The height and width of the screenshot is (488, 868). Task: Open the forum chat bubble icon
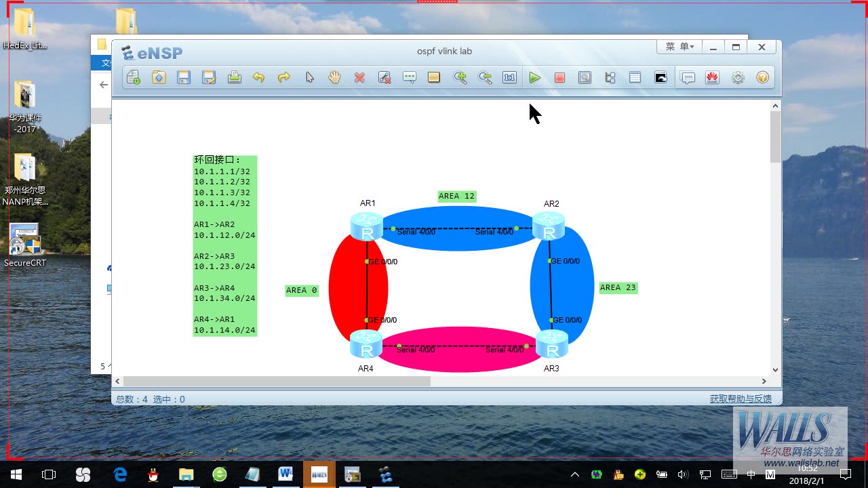point(688,78)
